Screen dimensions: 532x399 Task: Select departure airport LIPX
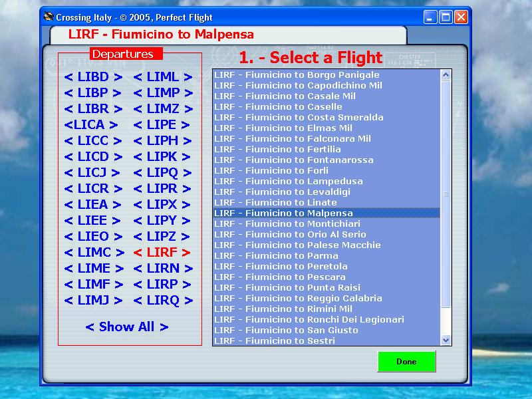tap(162, 204)
